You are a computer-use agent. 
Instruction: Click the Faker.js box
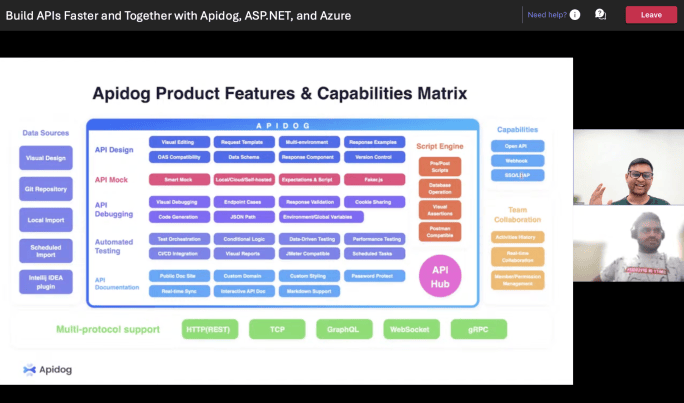(374, 180)
